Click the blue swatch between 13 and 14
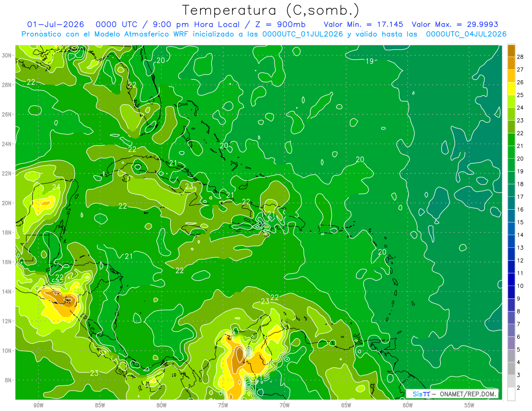 (511, 241)
